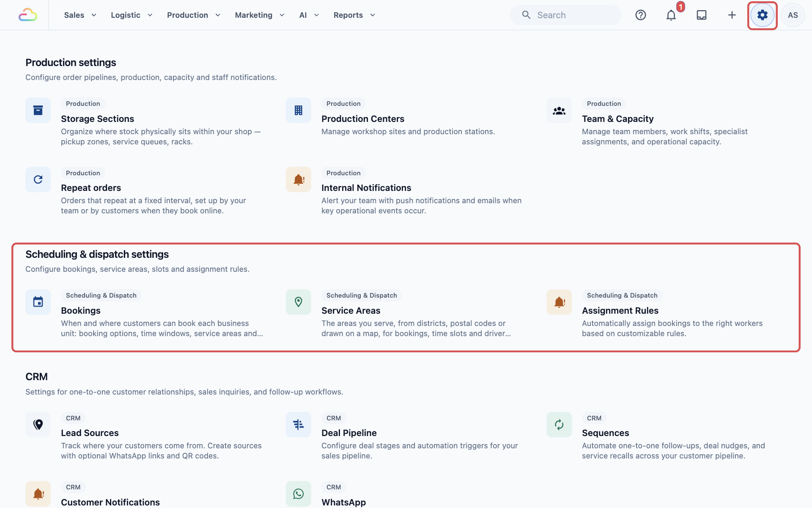Expand the Marketing dropdown menu

(260, 15)
